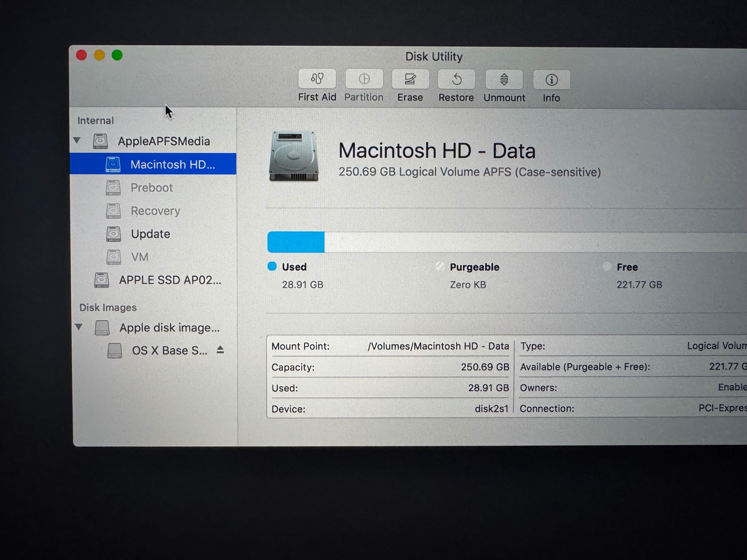Click the VM volume icon

(114, 257)
